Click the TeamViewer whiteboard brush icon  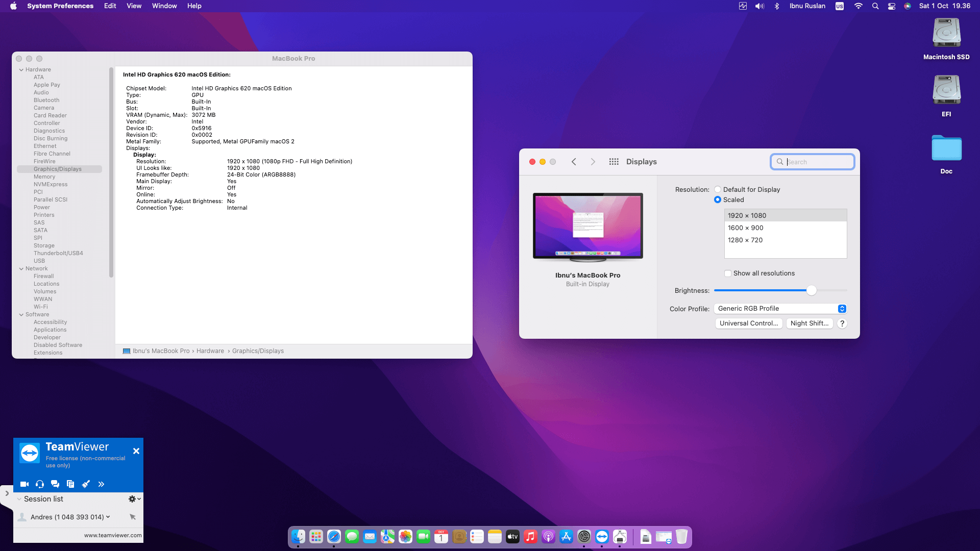point(86,484)
